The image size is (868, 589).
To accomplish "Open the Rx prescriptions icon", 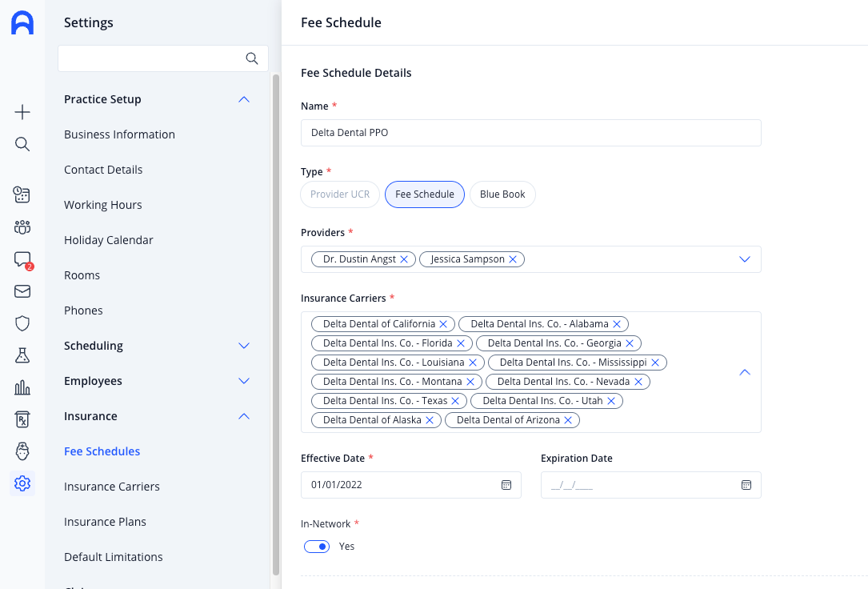I will coord(22,419).
